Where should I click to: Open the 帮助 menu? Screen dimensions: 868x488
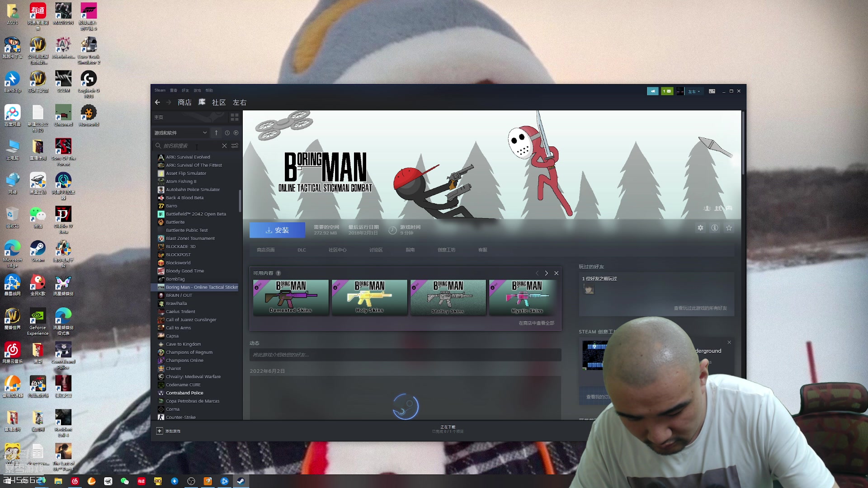(x=209, y=90)
